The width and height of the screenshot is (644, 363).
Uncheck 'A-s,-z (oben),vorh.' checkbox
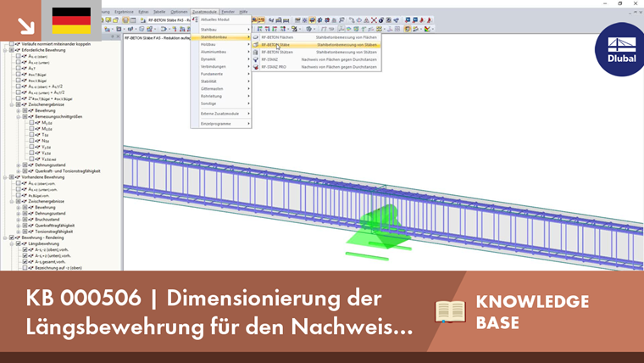pyautogui.click(x=25, y=249)
